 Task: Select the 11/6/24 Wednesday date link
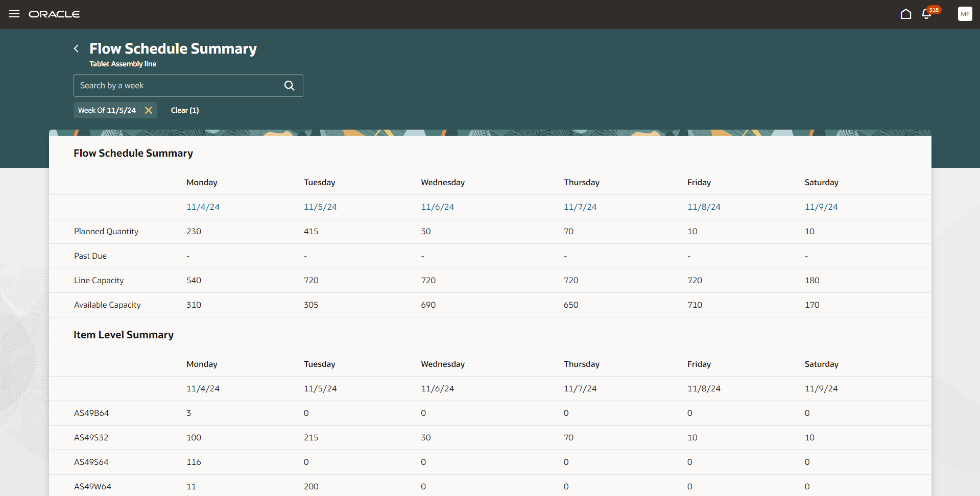pyautogui.click(x=437, y=207)
